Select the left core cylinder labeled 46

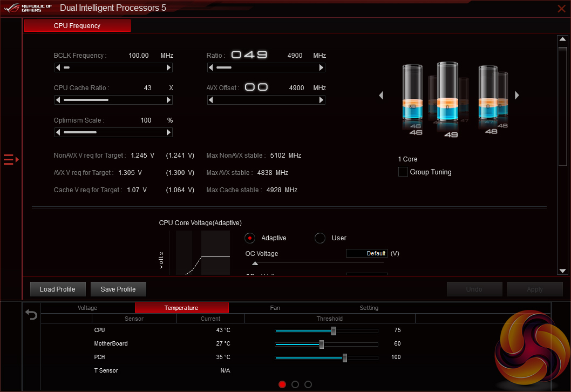pos(412,92)
